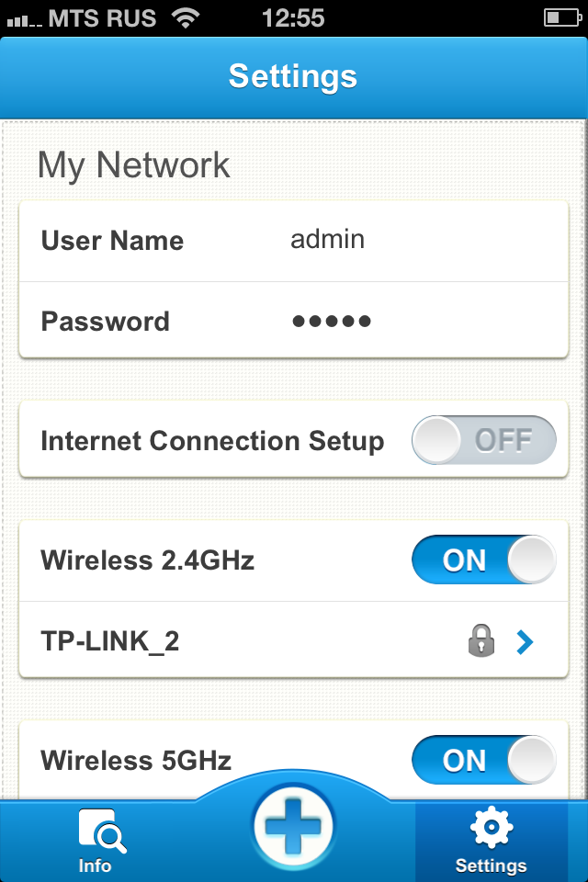
Task: Tap the My Network section heading
Action: click(x=134, y=165)
